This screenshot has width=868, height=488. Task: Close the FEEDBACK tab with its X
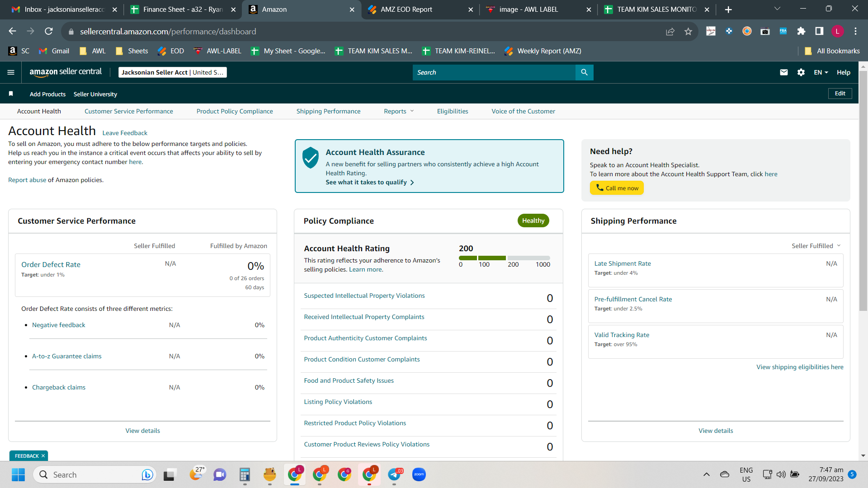[x=43, y=456]
